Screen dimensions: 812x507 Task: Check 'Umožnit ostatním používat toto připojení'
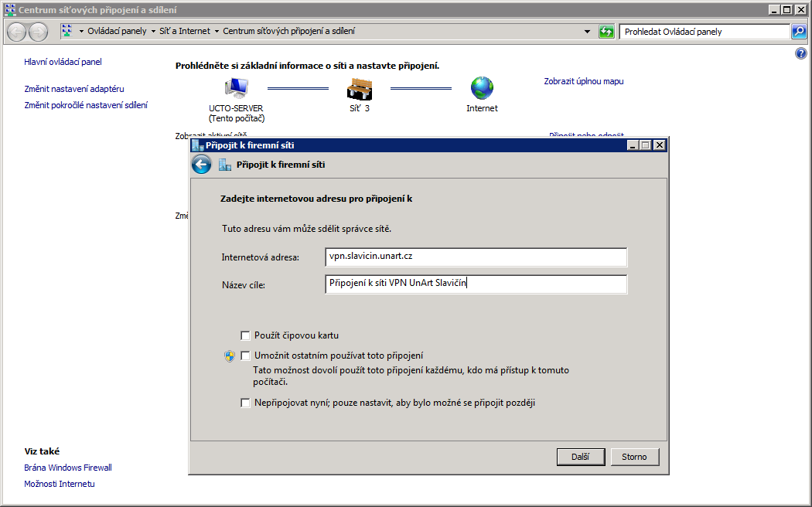246,356
